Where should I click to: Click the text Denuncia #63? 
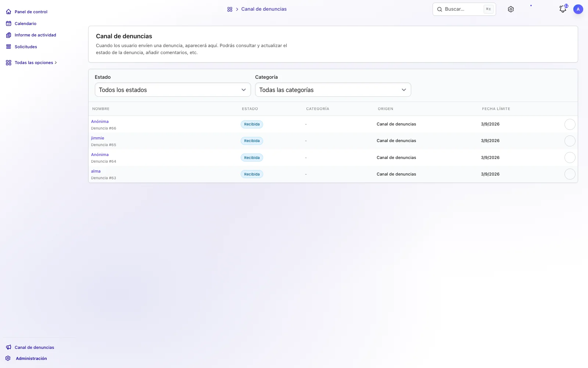(104, 178)
